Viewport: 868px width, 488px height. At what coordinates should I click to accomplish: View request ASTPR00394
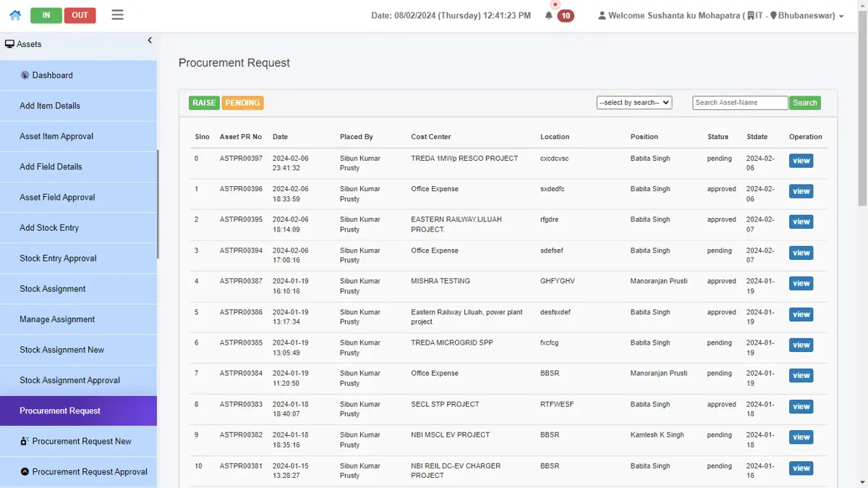point(801,253)
